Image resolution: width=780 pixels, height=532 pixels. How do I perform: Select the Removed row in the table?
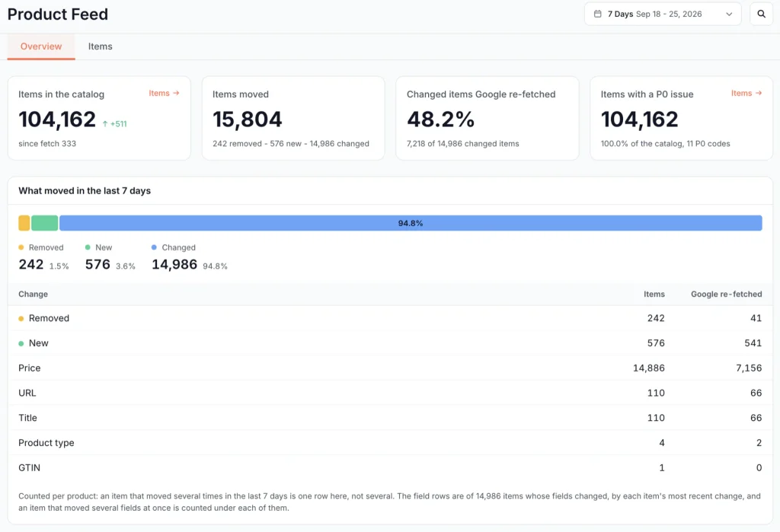tap(390, 318)
